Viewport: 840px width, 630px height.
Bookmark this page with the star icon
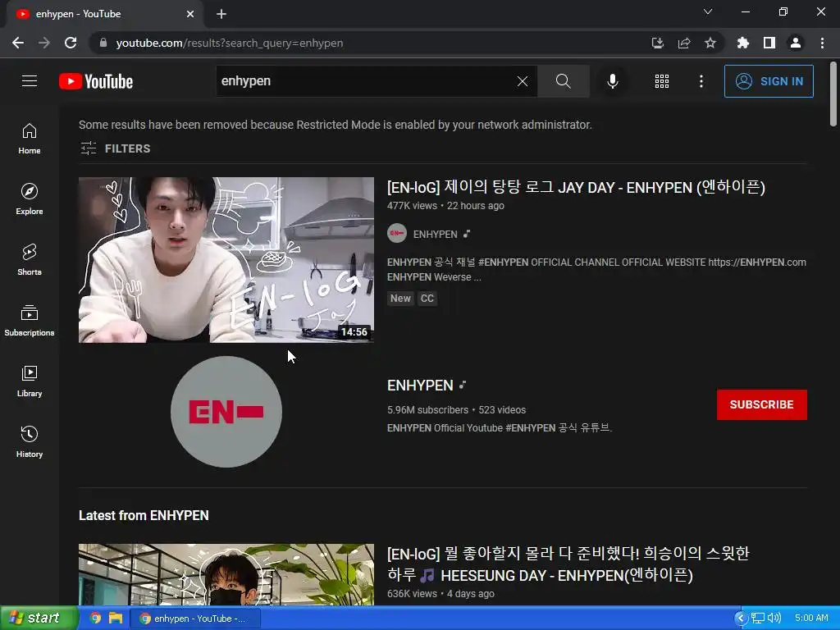[x=710, y=43]
